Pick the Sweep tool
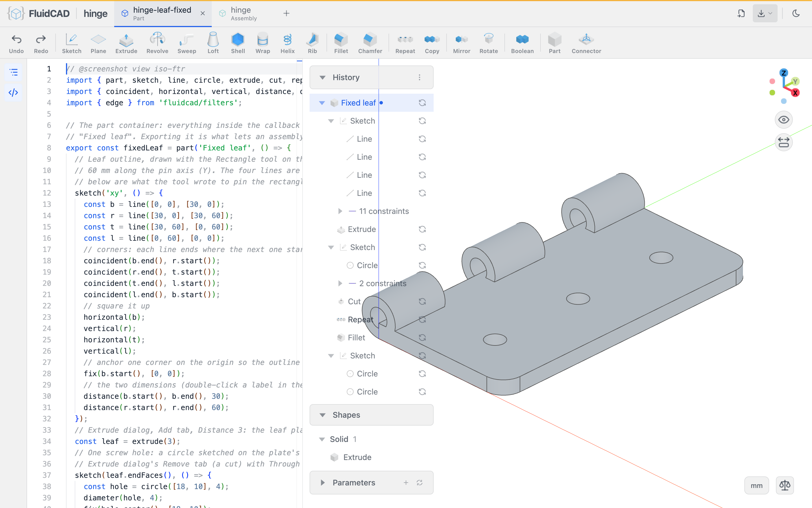812x508 pixels. [x=187, y=43]
